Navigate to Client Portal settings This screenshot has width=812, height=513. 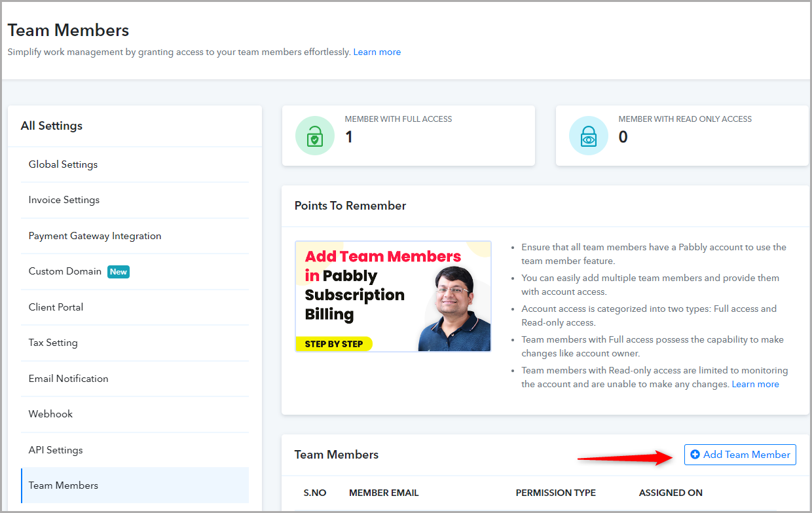pyautogui.click(x=135, y=307)
